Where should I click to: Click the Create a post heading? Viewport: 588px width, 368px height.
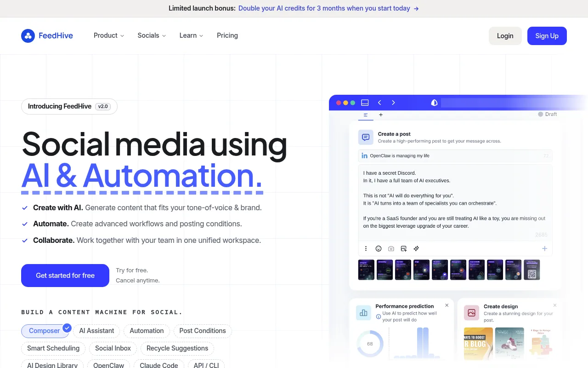394,134
